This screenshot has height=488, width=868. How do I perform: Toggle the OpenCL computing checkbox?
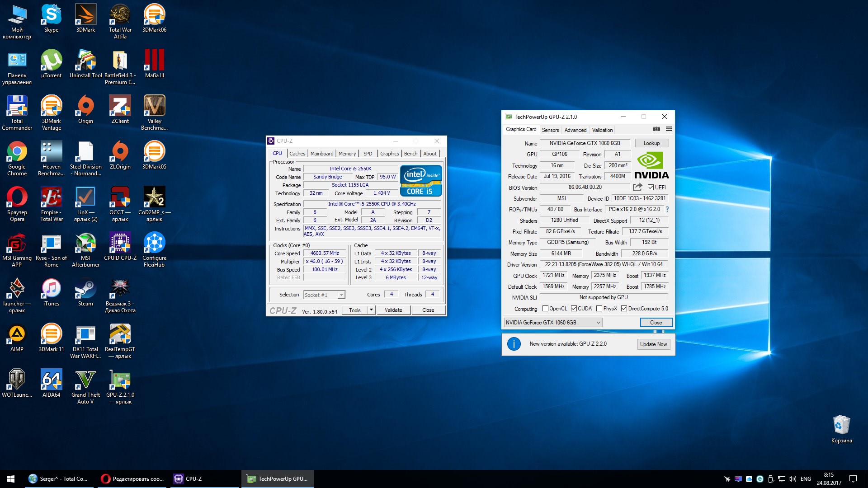[545, 309]
